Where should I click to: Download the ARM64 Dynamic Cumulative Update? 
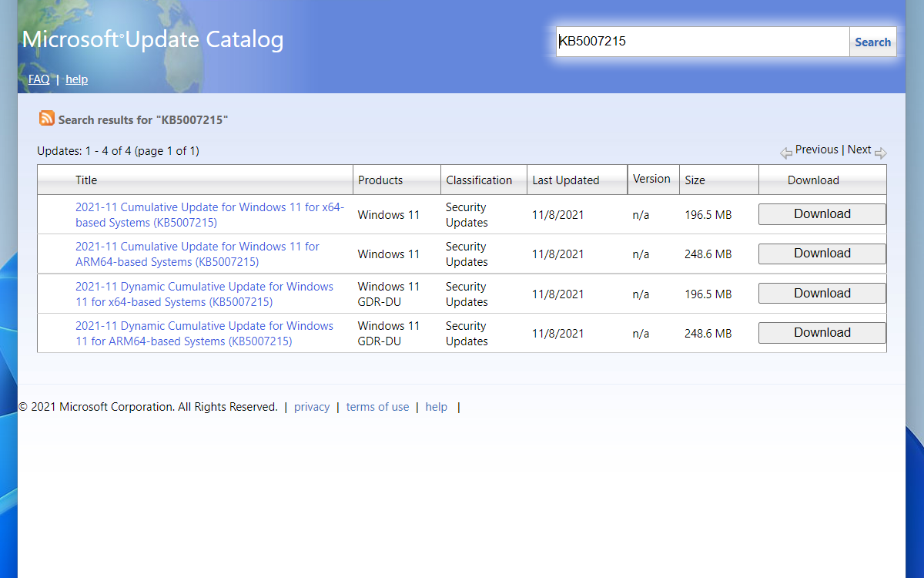click(x=822, y=333)
